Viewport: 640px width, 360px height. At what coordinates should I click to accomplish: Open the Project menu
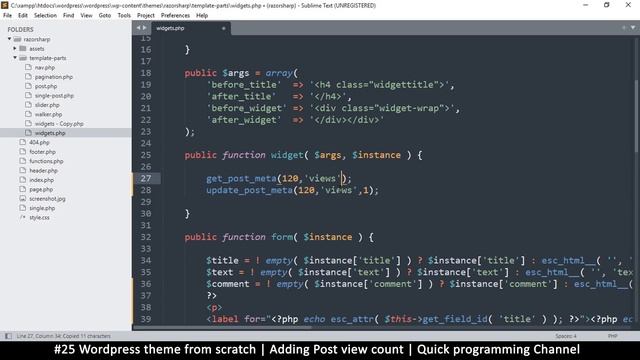click(x=146, y=16)
